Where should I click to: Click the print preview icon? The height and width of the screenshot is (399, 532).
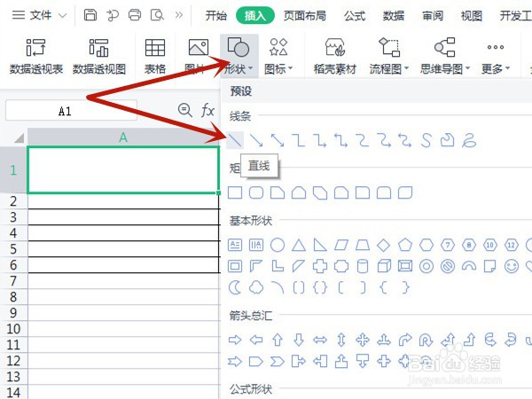[157, 15]
